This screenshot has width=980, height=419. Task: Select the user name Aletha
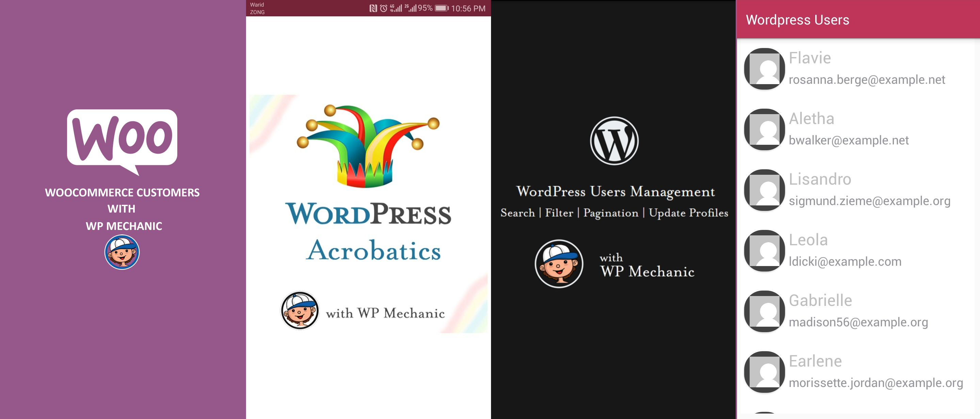click(811, 119)
